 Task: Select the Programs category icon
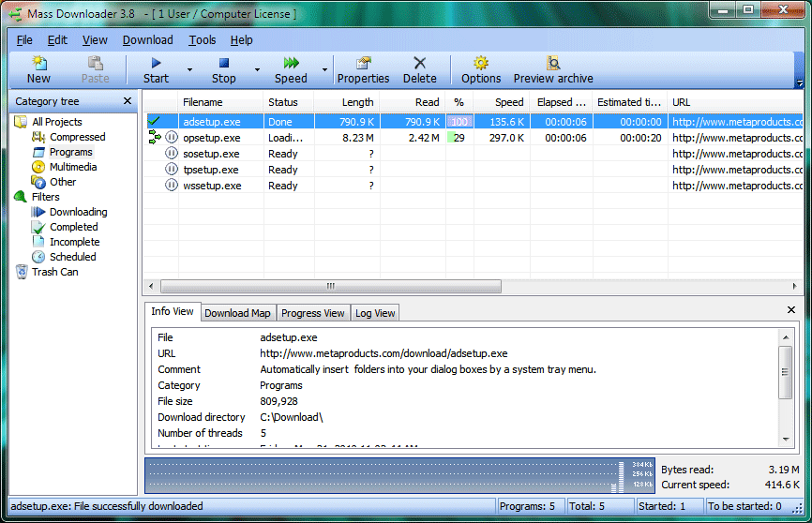pos(38,152)
